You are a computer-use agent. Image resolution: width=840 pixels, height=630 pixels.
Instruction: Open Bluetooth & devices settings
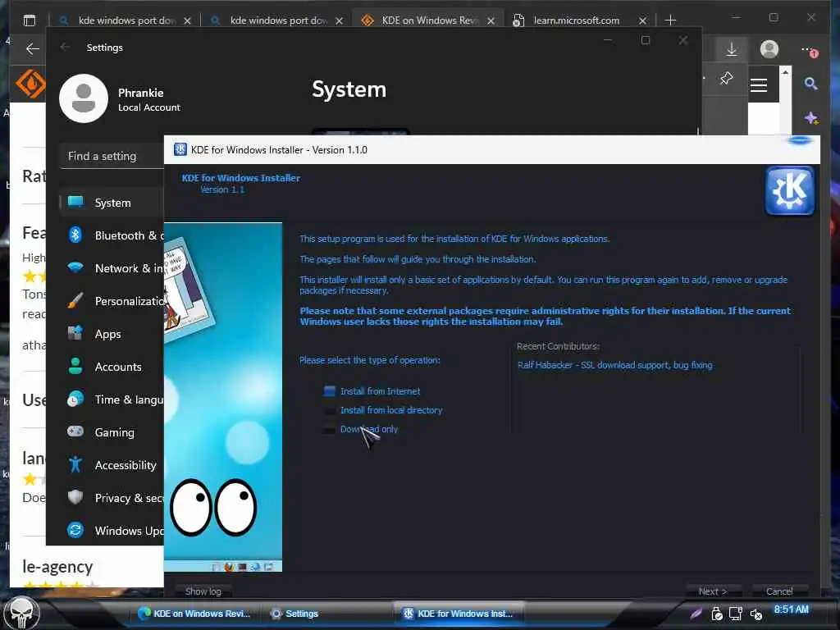112,235
